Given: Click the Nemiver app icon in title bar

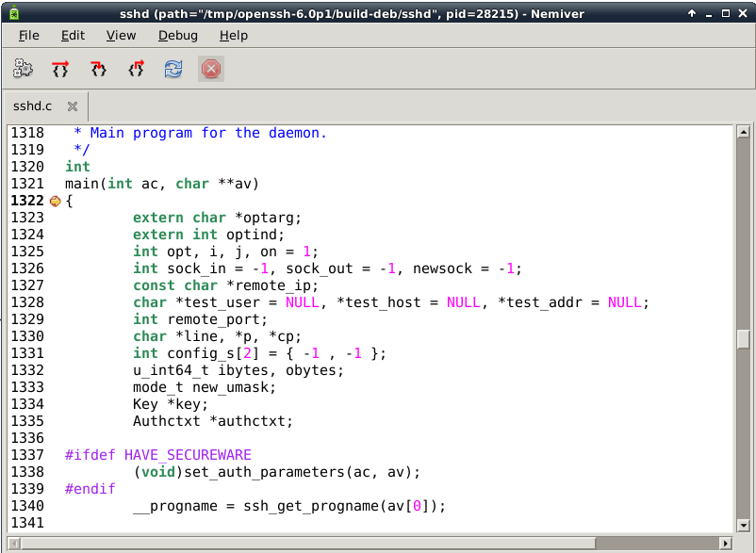Looking at the screenshot, I should [x=14, y=13].
